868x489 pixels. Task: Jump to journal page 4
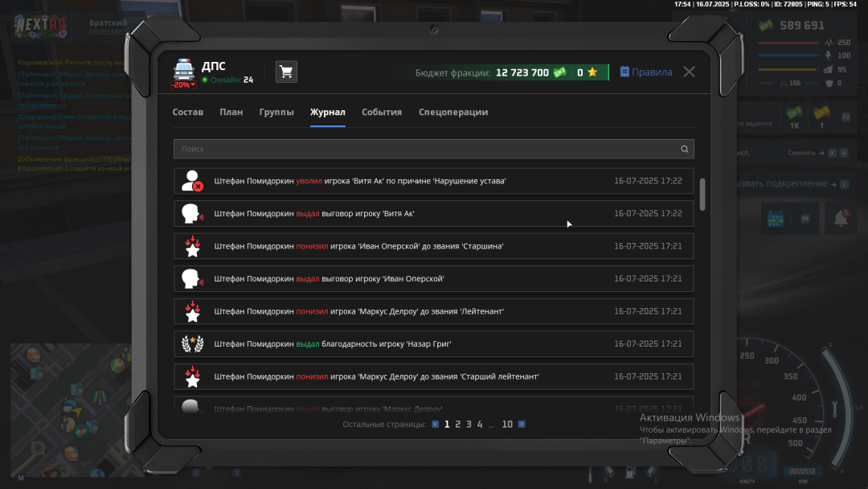480,424
